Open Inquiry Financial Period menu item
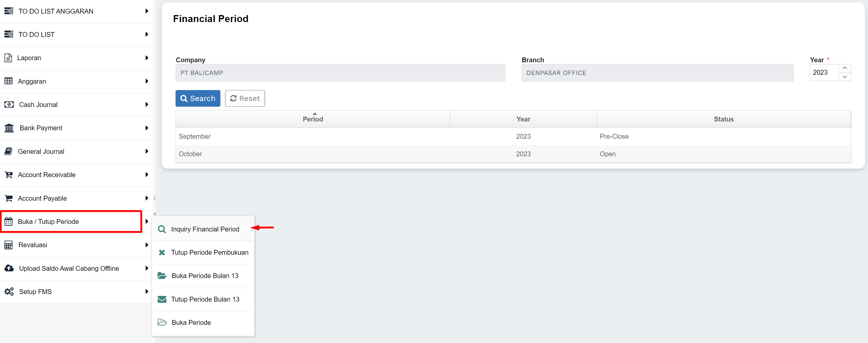The image size is (868, 343). pos(205,229)
